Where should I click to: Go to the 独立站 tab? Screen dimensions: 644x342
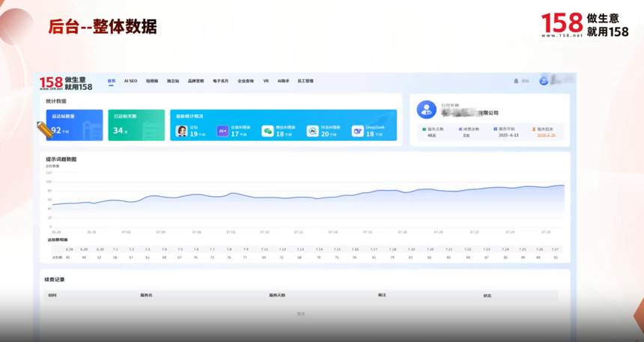pyautogui.click(x=173, y=82)
